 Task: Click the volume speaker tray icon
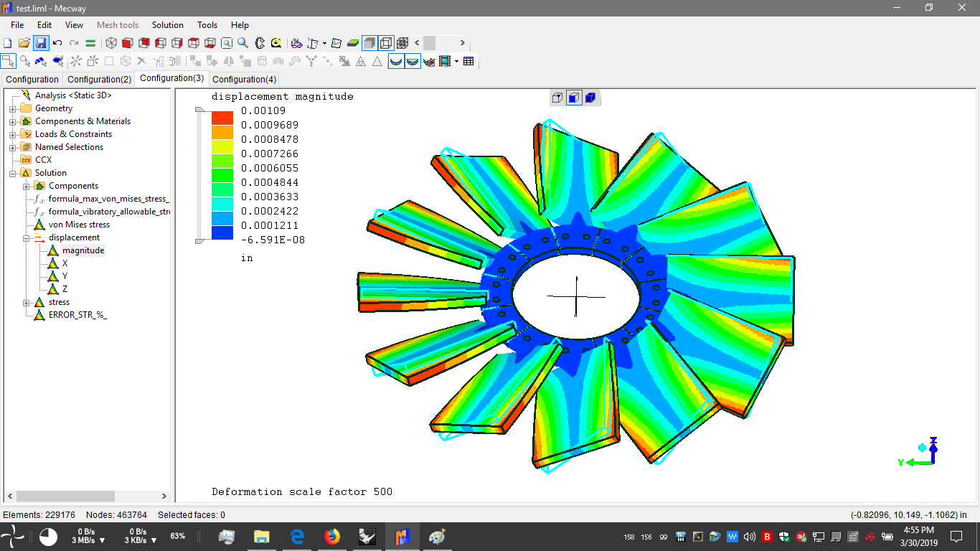click(x=750, y=536)
